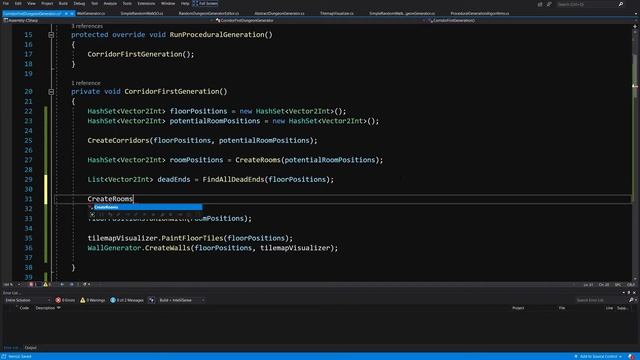This screenshot has width=640, height=360.
Task: Open the View menu
Action: click(x=31, y=3)
